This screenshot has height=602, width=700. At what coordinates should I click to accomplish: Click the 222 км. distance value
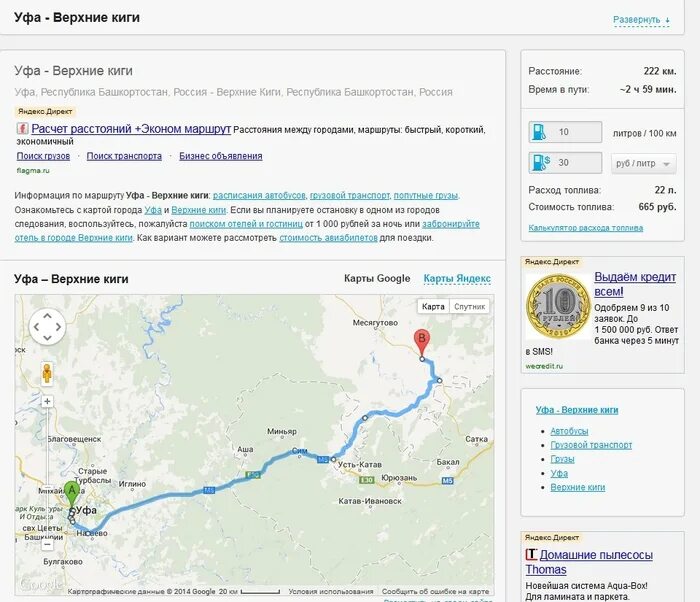(660, 71)
